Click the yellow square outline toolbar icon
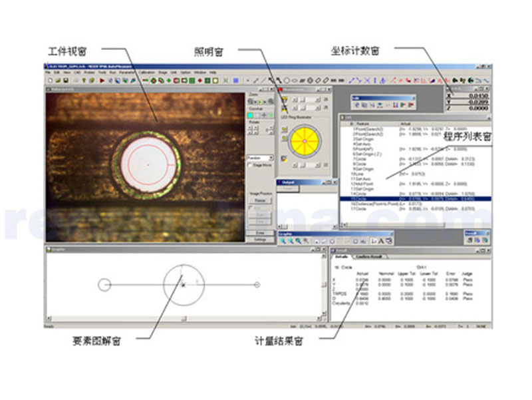The width and height of the screenshot is (532, 400). [x=215, y=81]
